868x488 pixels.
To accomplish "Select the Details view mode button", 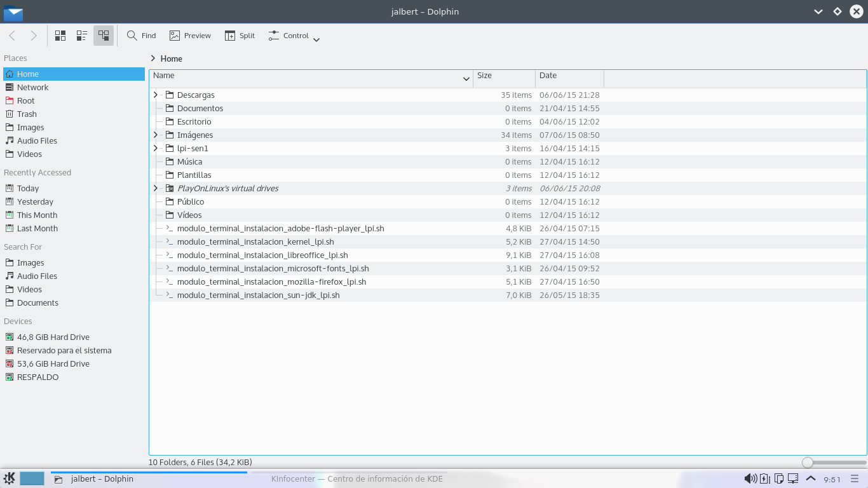I will click(x=104, y=36).
